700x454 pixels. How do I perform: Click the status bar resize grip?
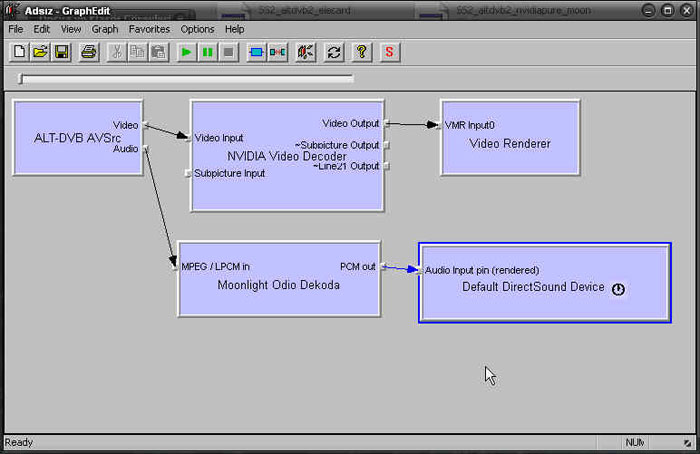coord(688,443)
